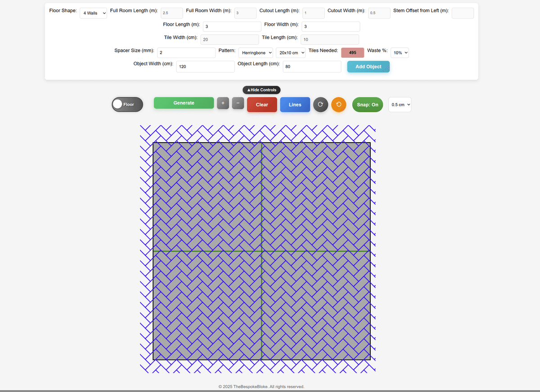The image size is (540, 392).
Task: Toggle the Floor switch
Action: click(x=127, y=104)
